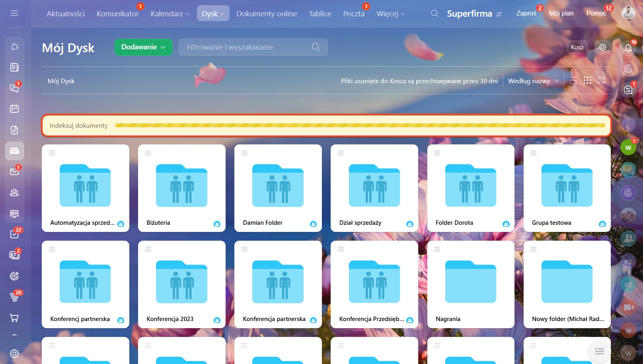Expand the Dysk menu tab
This screenshot has width=643, height=364.
(213, 14)
